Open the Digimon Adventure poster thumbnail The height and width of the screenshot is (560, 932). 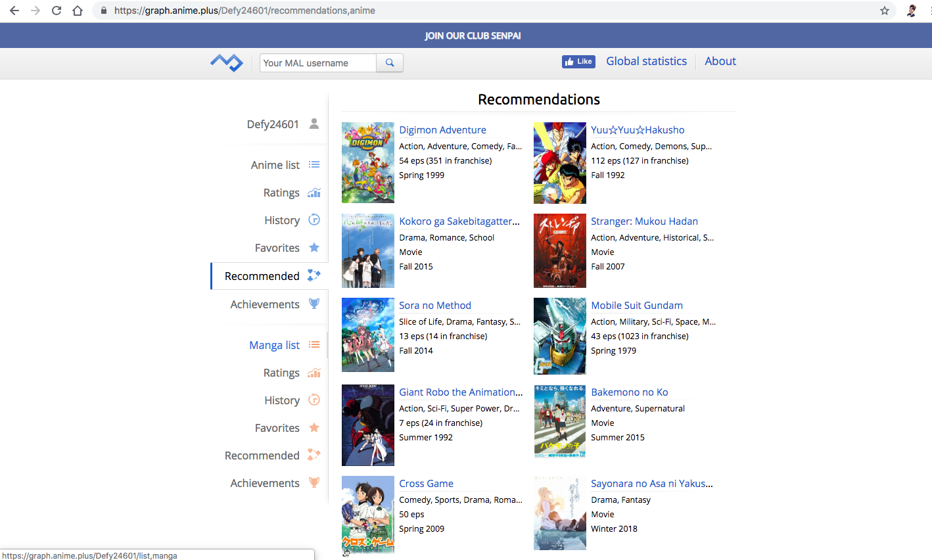click(368, 162)
